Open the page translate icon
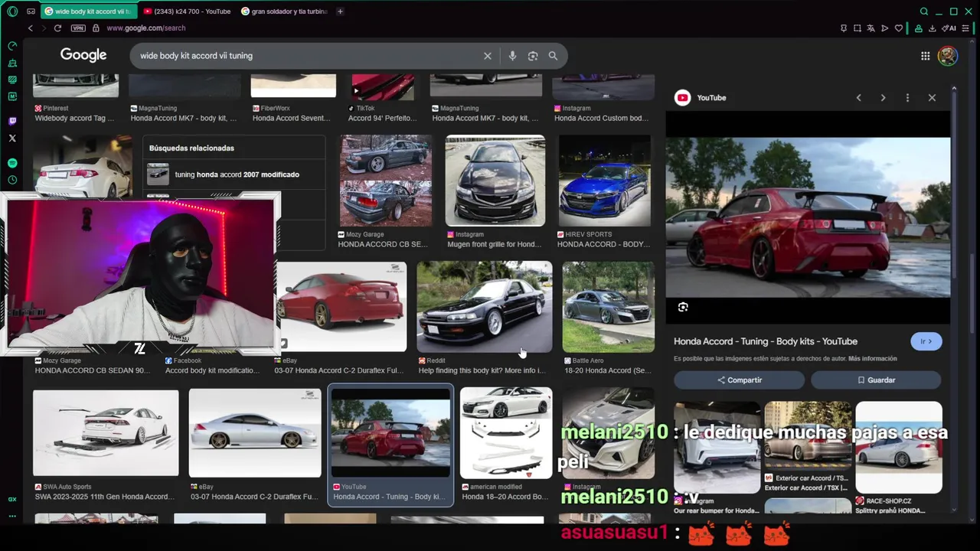The width and height of the screenshot is (980, 551). coord(871,28)
